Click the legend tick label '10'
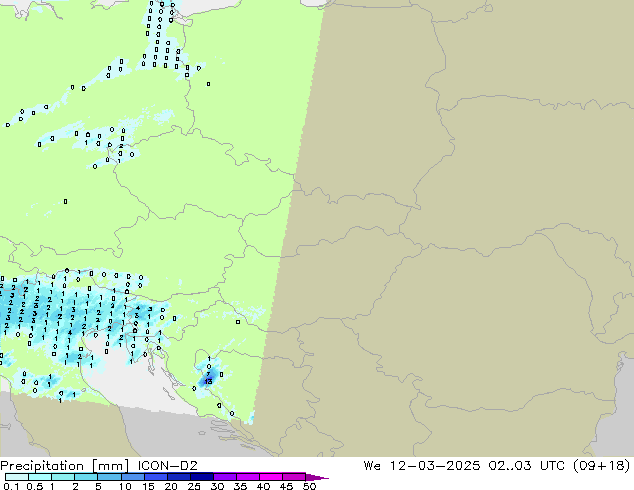This screenshot has width=634, height=490. 125,486
